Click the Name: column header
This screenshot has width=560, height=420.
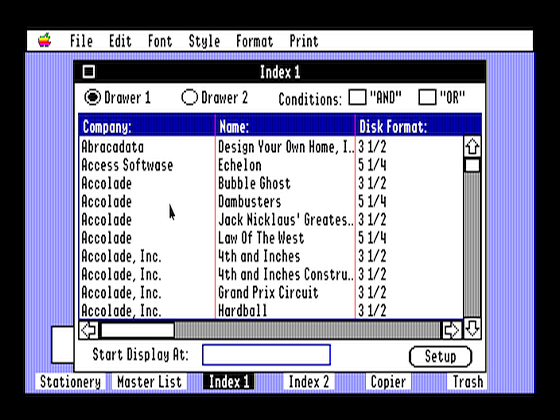coord(285,126)
